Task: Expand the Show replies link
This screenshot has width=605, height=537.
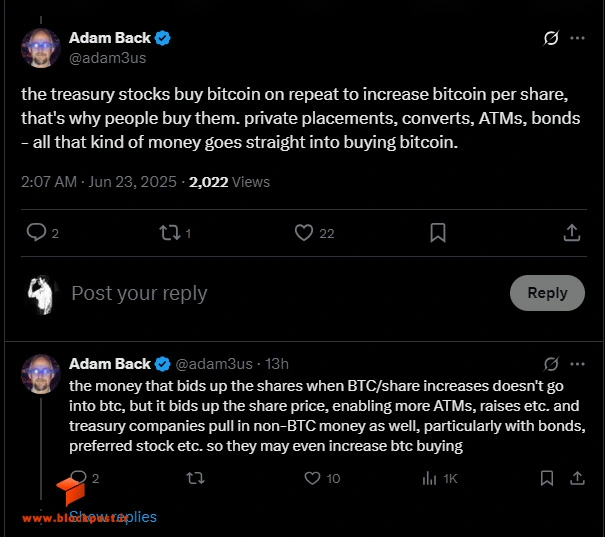Action: click(113, 517)
